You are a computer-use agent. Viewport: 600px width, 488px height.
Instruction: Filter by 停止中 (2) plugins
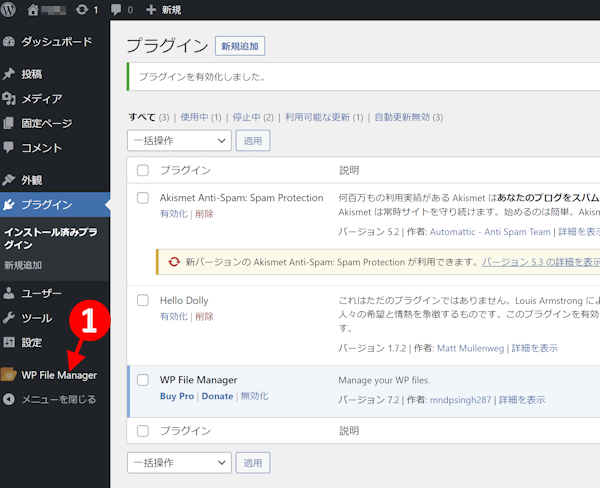(x=253, y=117)
